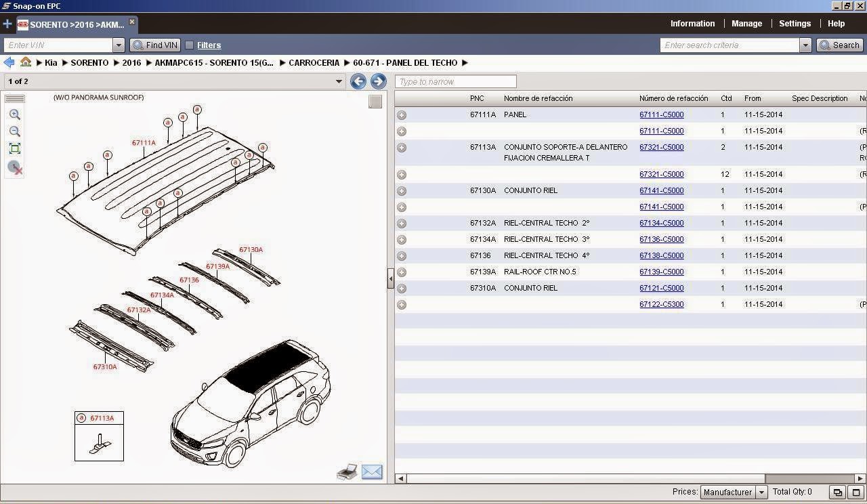Sort by the PNC column header
Viewport: 867px width, 504px height.
pyautogui.click(x=477, y=98)
